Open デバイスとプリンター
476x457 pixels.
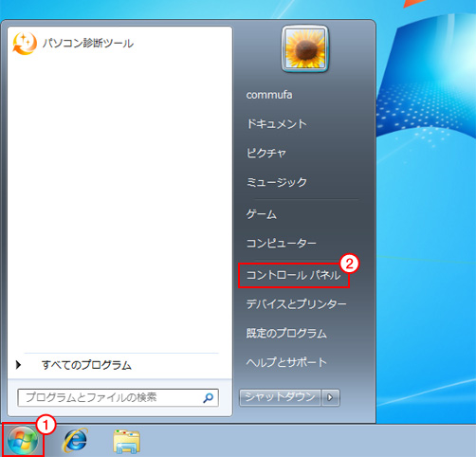point(296,304)
